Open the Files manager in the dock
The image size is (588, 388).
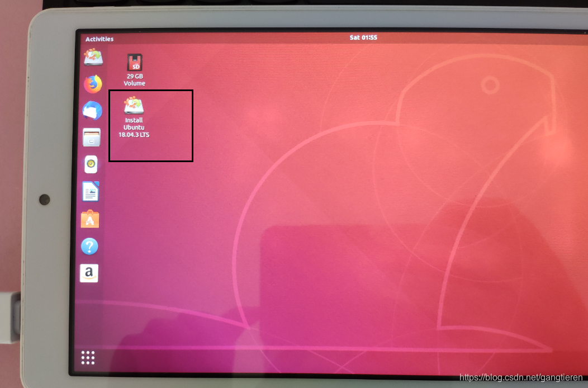coord(92,138)
